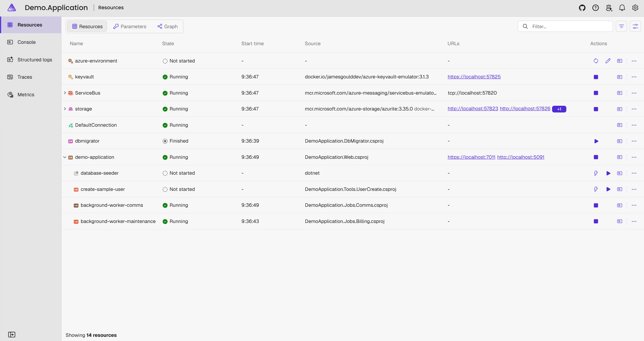The height and width of the screenshot is (341, 644).
Task: Open more actions for storage
Action: (634, 109)
